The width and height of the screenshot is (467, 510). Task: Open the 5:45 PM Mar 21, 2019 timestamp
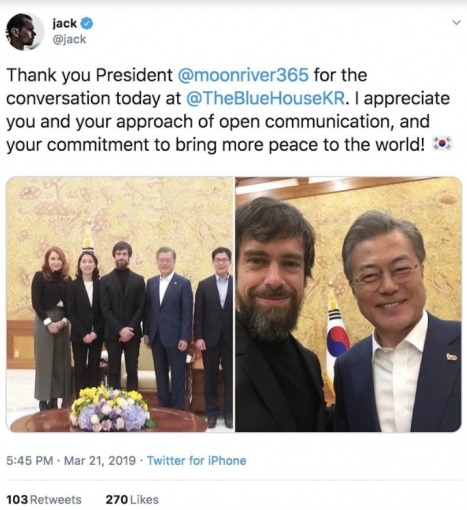[x=71, y=460]
